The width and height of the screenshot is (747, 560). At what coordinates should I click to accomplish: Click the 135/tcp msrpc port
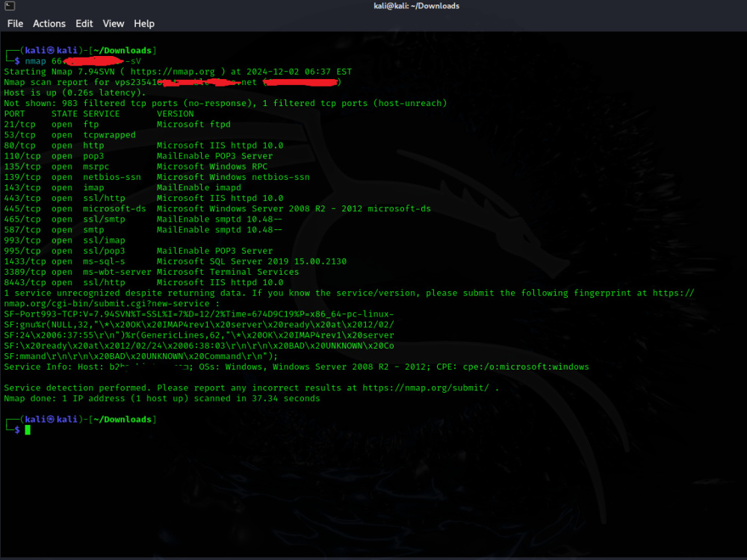click(x=22, y=167)
